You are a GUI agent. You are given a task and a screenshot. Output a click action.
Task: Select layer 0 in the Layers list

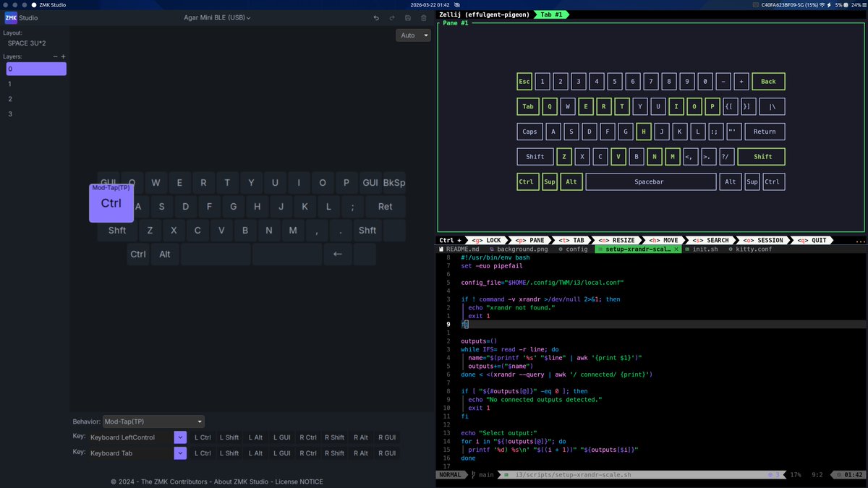coord(36,69)
